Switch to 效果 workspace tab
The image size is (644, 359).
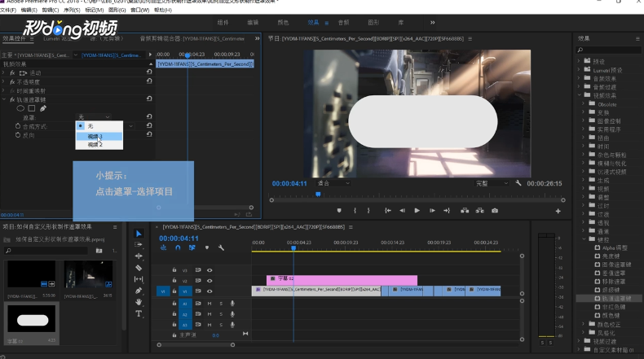coord(313,23)
